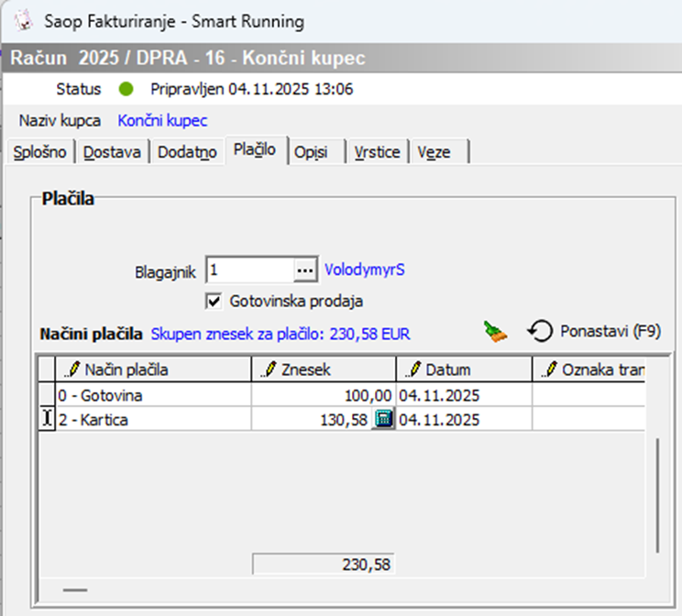Toggle the Gotovinska prodaja checkbox
682x616 pixels.
point(214,301)
